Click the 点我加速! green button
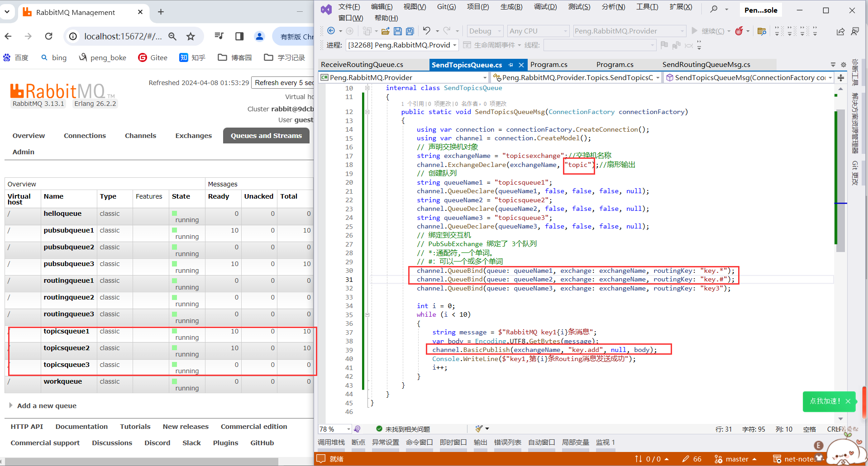 point(829,401)
